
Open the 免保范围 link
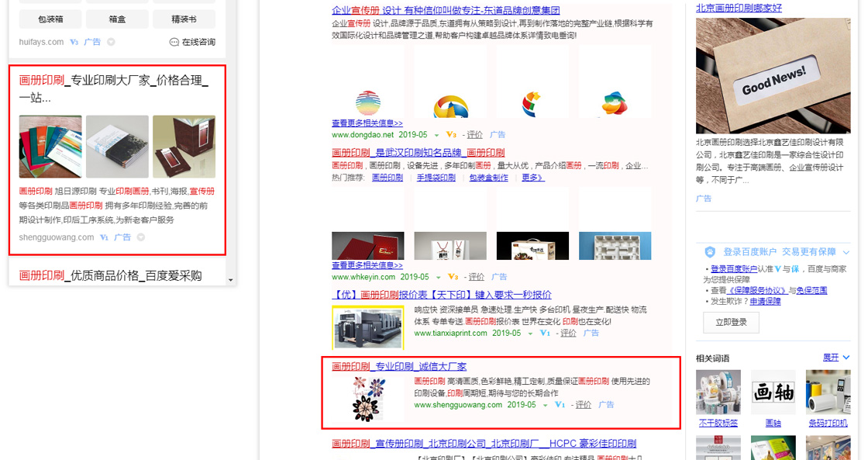click(811, 290)
